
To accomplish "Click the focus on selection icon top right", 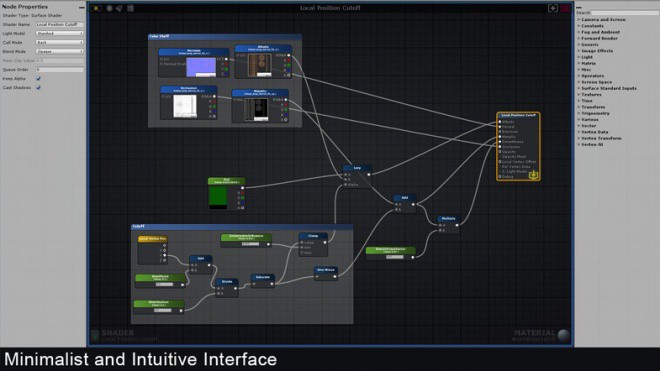I will [553, 8].
